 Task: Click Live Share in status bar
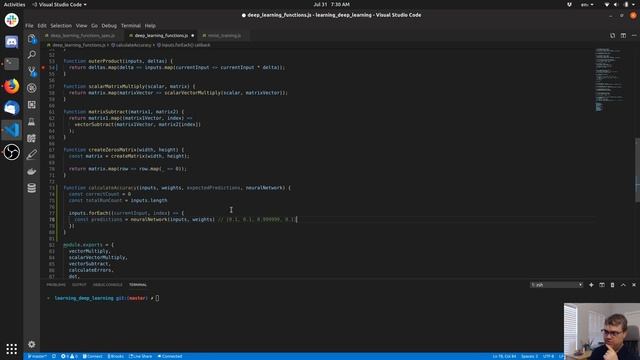tap(140, 356)
